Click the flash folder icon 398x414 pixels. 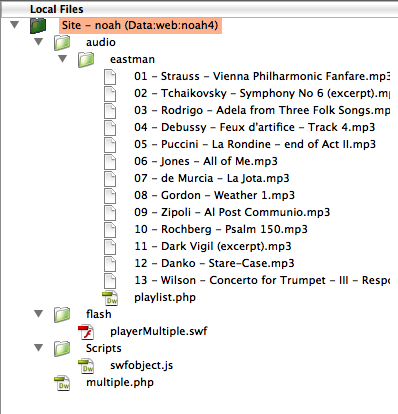point(62,315)
